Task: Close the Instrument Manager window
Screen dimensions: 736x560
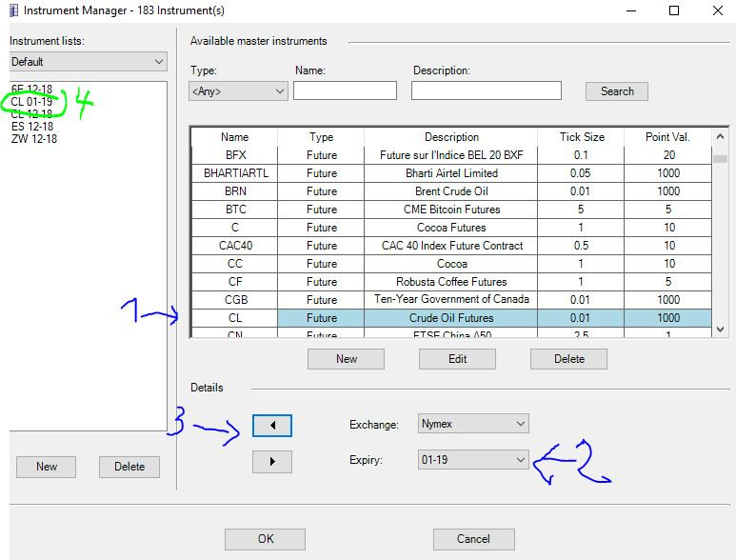Action: tap(718, 10)
